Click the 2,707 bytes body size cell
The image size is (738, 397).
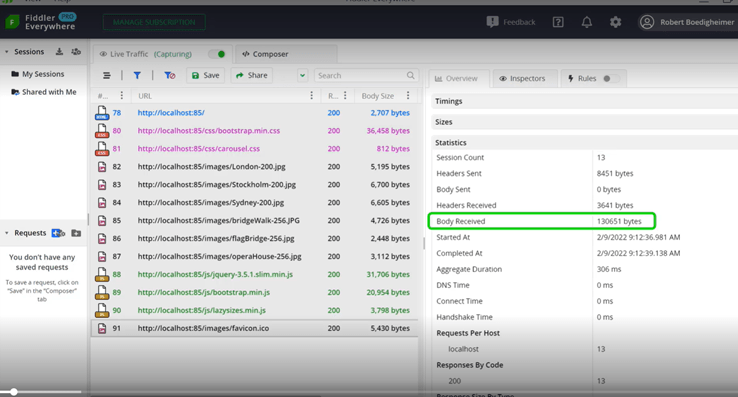point(390,113)
